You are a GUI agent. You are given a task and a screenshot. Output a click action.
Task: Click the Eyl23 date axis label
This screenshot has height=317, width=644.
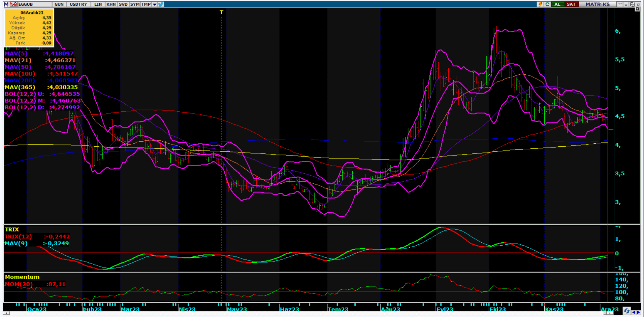(x=445, y=309)
